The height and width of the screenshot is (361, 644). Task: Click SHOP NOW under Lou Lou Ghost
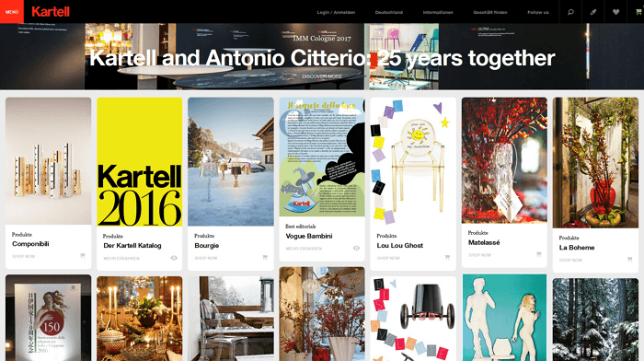click(388, 258)
